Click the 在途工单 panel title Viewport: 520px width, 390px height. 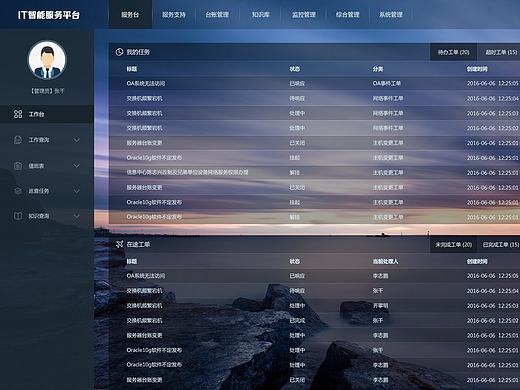pos(138,244)
